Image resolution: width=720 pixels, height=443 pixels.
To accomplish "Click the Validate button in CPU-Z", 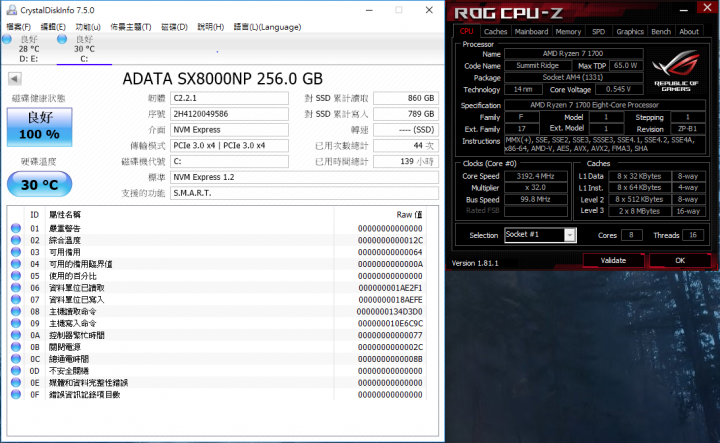I will [x=613, y=260].
